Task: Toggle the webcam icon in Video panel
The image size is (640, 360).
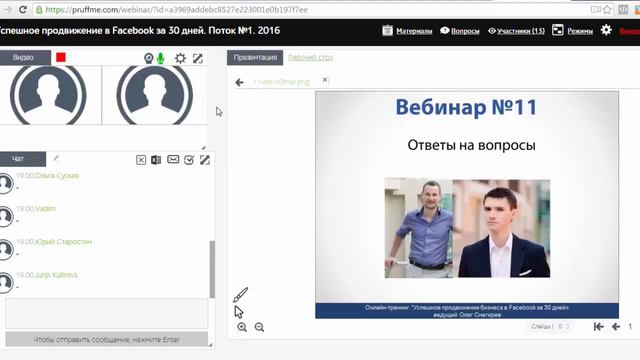Action: pyautogui.click(x=149, y=58)
